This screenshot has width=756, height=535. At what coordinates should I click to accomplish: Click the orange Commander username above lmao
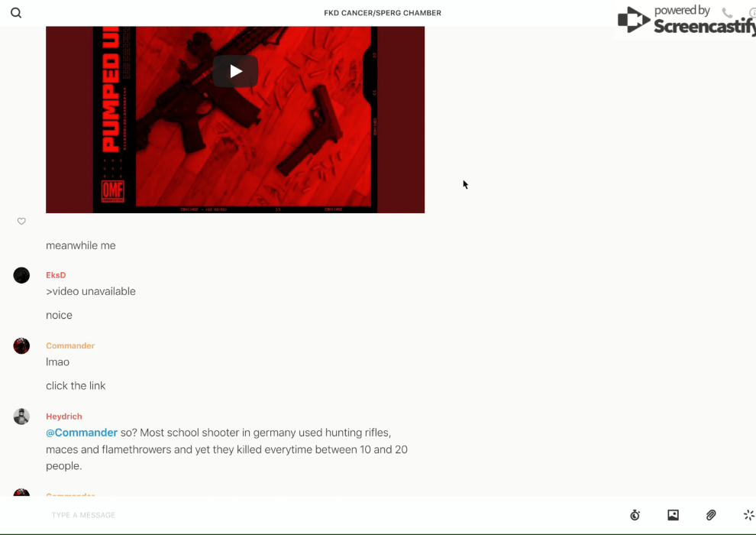click(70, 345)
